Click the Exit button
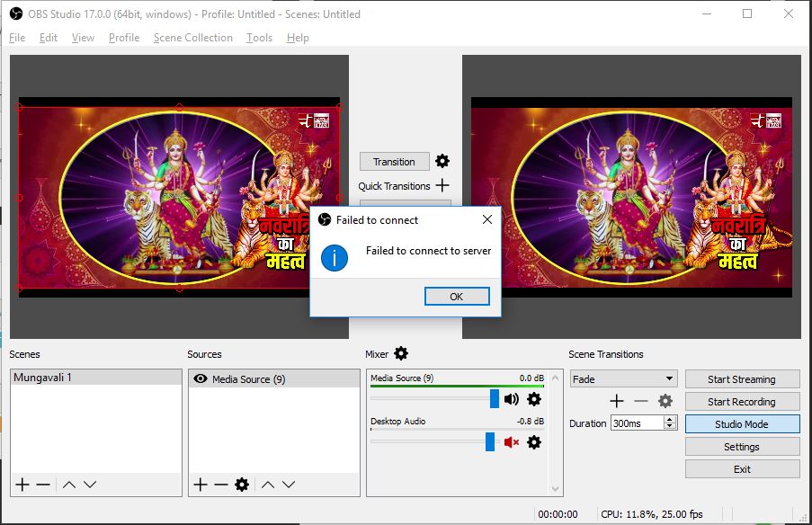This screenshot has height=525, width=812. click(742, 469)
